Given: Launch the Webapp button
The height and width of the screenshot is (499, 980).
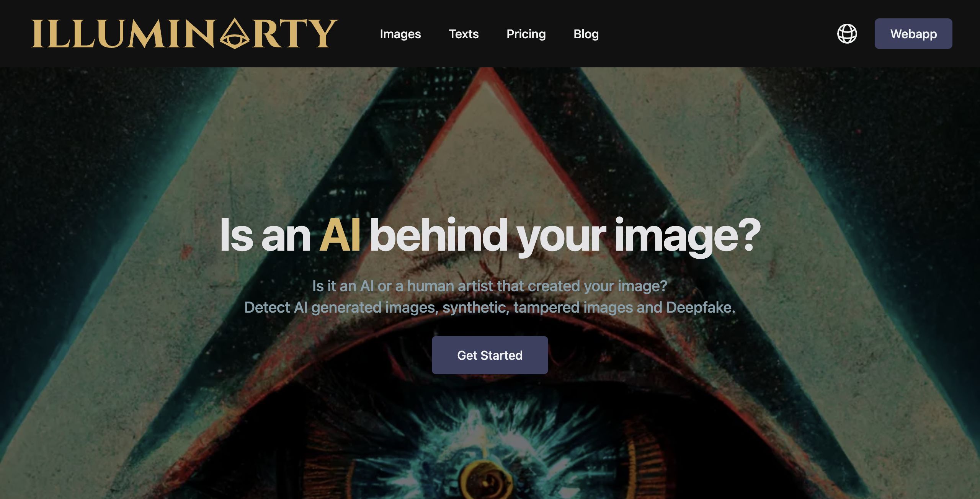Looking at the screenshot, I should pyautogui.click(x=913, y=34).
